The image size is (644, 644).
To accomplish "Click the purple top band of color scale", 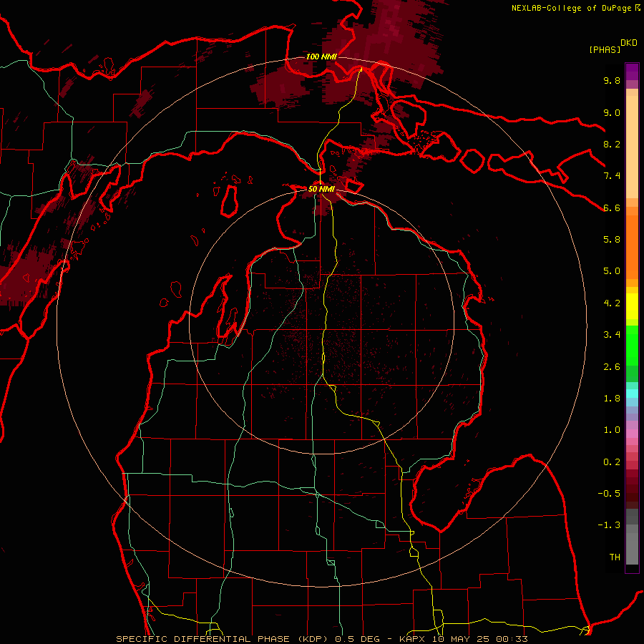I will coord(632,72).
